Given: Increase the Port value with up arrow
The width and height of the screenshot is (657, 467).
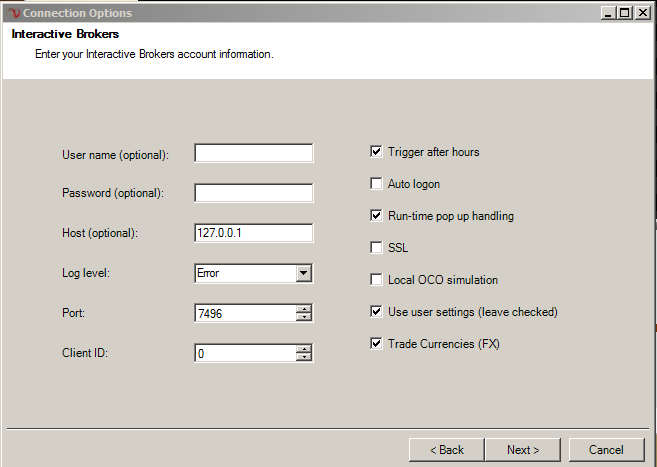Looking at the screenshot, I should (x=304, y=308).
